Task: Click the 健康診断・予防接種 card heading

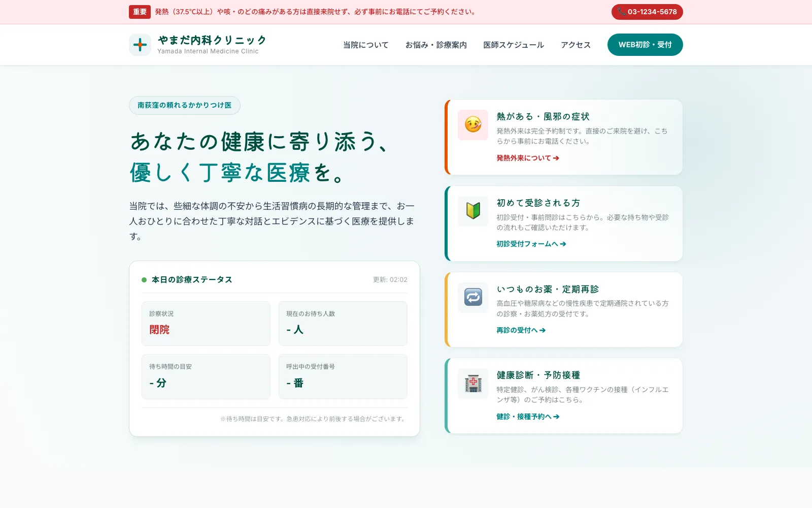Action: [x=538, y=375]
